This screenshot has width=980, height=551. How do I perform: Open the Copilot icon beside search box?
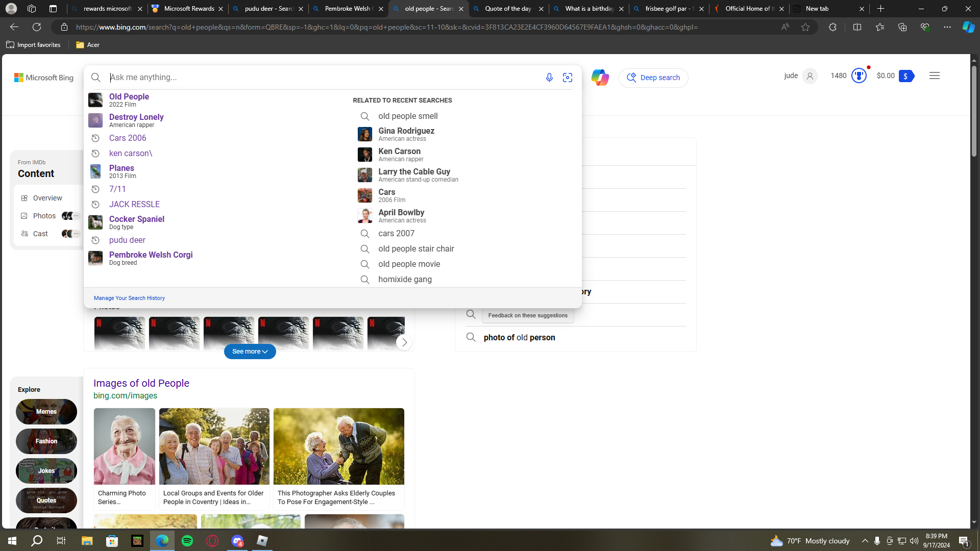tap(600, 78)
